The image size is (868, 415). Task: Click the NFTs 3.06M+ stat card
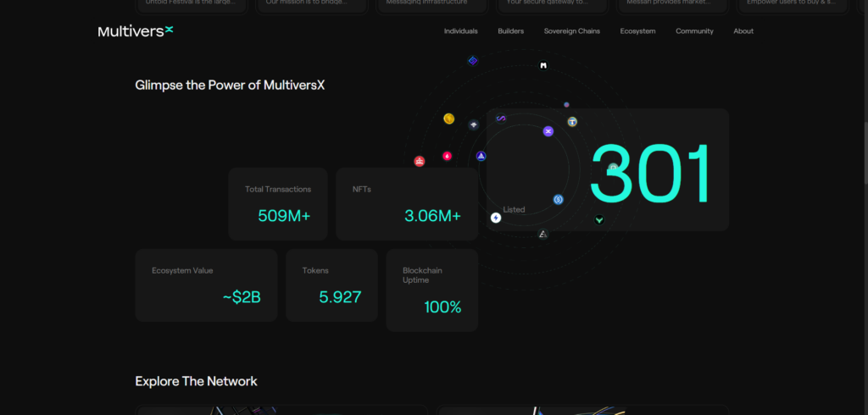click(x=407, y=203)
